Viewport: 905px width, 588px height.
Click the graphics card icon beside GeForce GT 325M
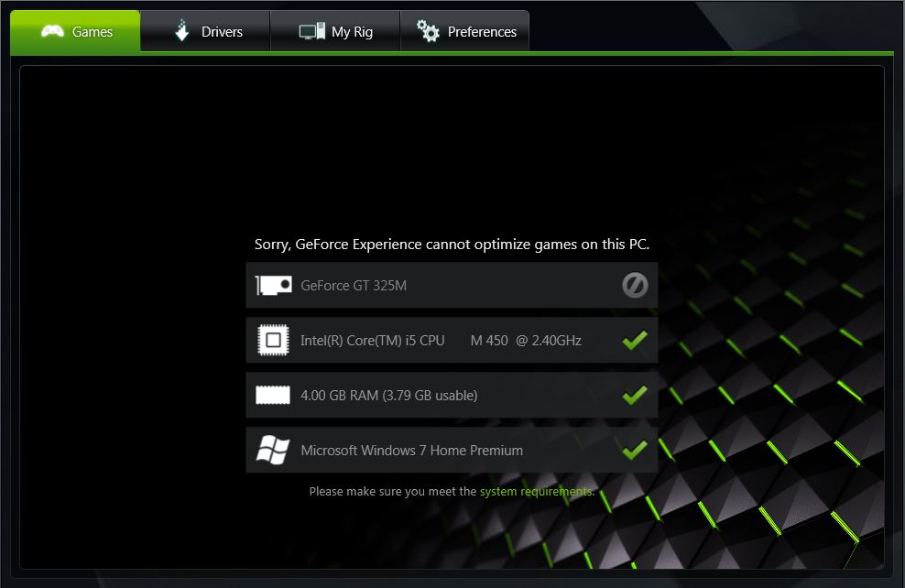(274, 285)
